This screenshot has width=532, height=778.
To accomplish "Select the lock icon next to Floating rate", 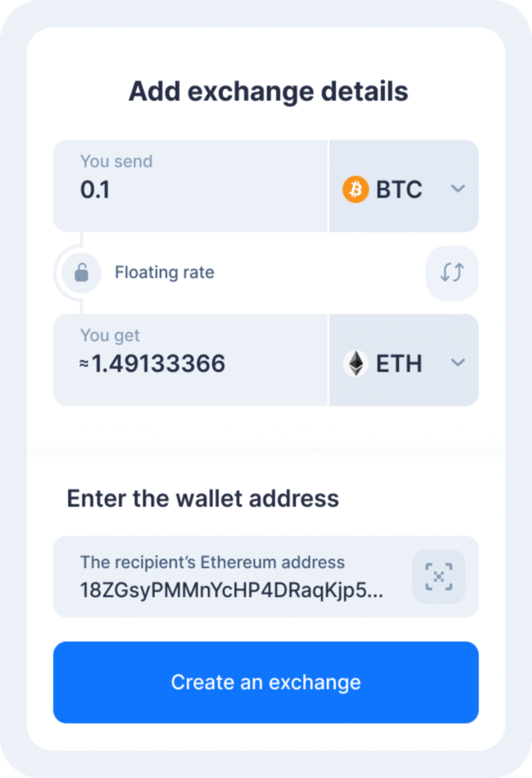I will click(x=81, y=273).
